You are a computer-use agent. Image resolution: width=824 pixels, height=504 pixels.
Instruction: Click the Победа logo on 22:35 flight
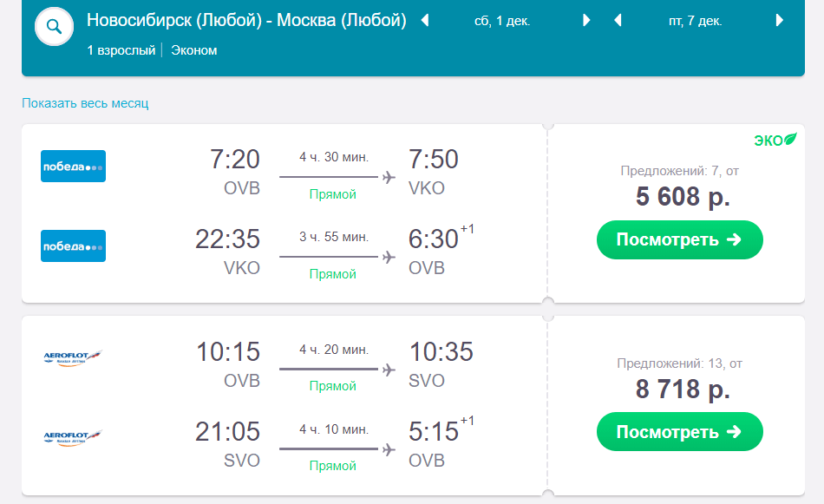73,246
